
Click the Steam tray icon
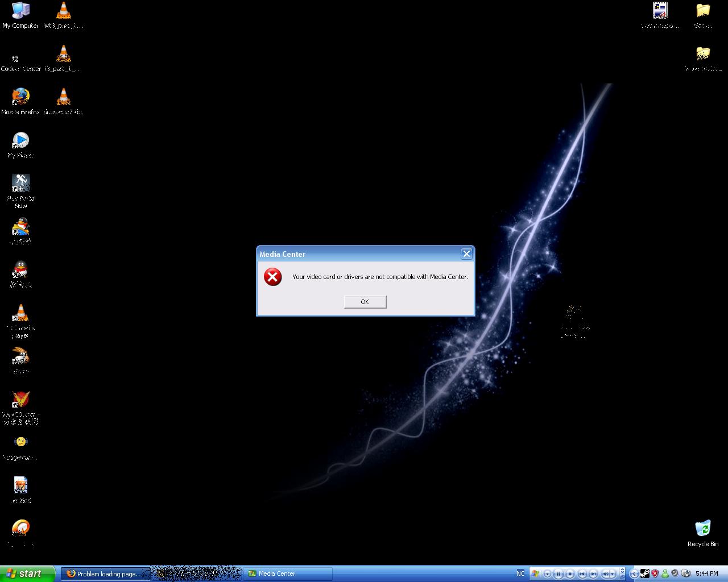644,573
